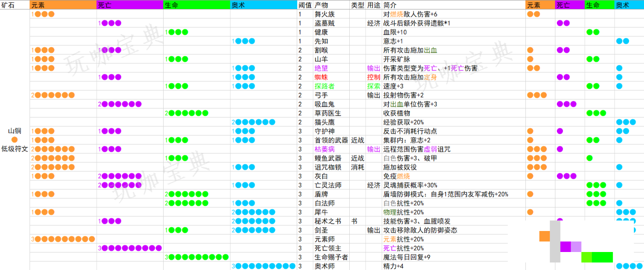The width and height of the screenshot is (644, 270).
Task: Click the 生命赐予者 product cell
Action: (x=331, y=257)
